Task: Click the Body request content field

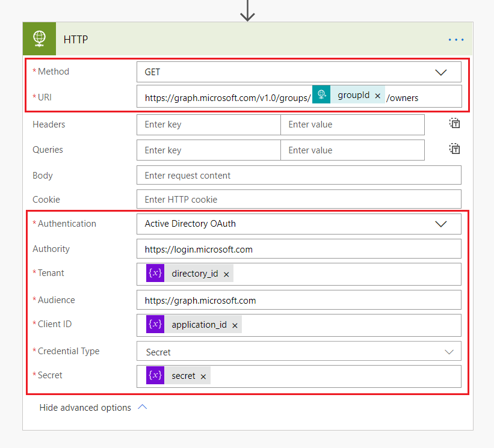Action: pos(298,176)
